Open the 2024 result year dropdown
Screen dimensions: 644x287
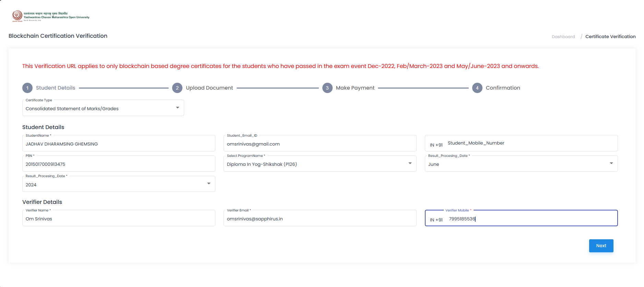click(119, 185)
